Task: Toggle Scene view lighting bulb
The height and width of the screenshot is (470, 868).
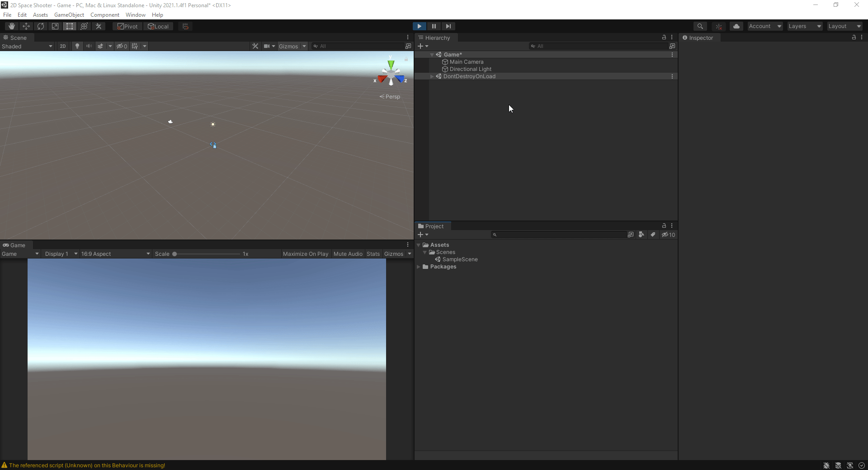Action: (77, 46)
